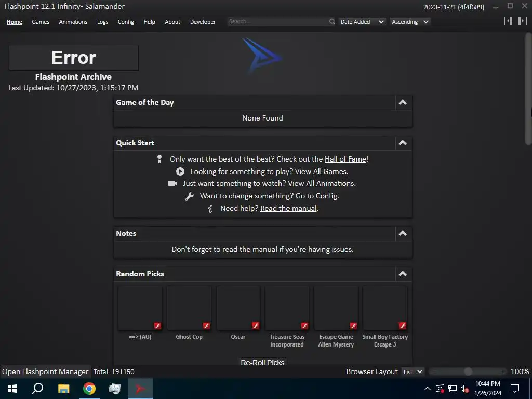This screenshot has height=399, width=532.
Task: Open Windows taskbar search
Action: click(37, 389)
